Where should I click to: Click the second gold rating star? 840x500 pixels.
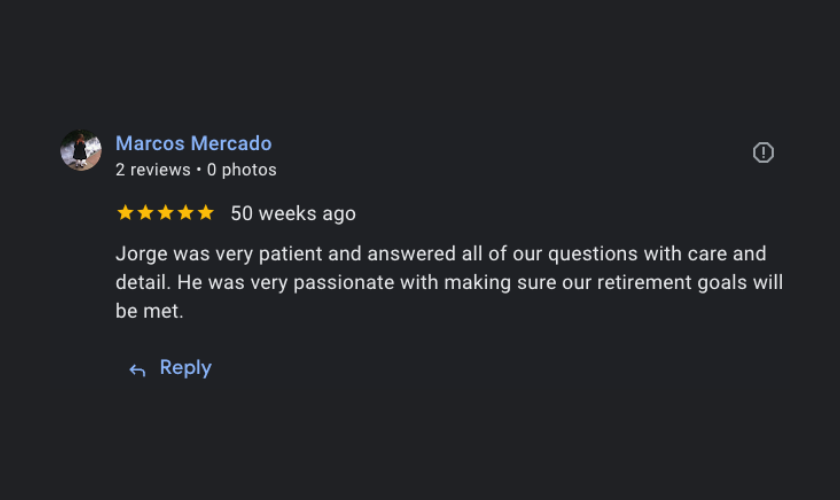pyautogui.click(x=145, y=213)
